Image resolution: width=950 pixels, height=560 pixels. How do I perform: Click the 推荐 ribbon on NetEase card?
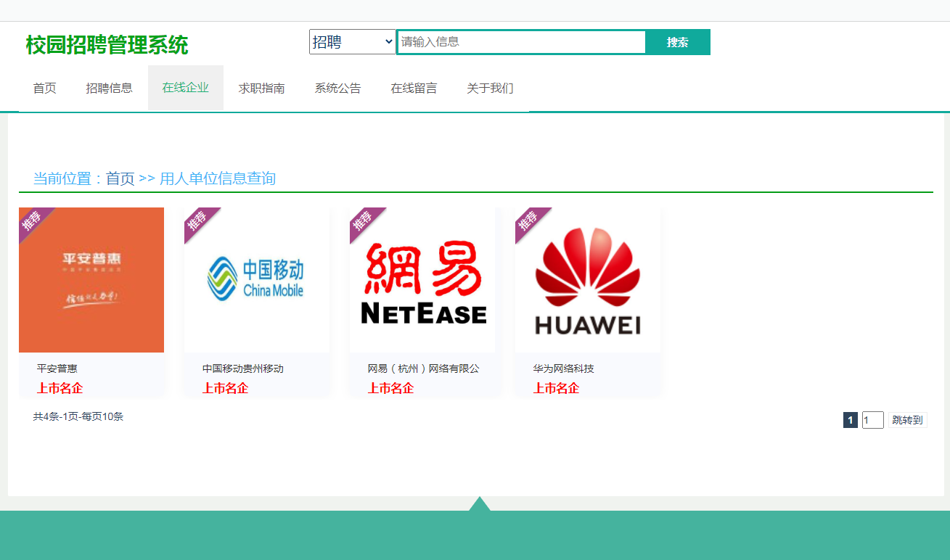[x=363, y=221]
